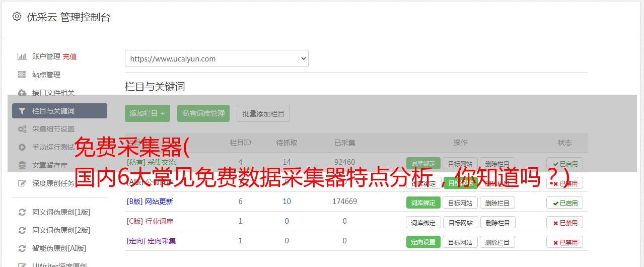Toggle 已禁用 status for the 定向采集 row
This screenshot has height=267, width=644.
pos(565,242)
